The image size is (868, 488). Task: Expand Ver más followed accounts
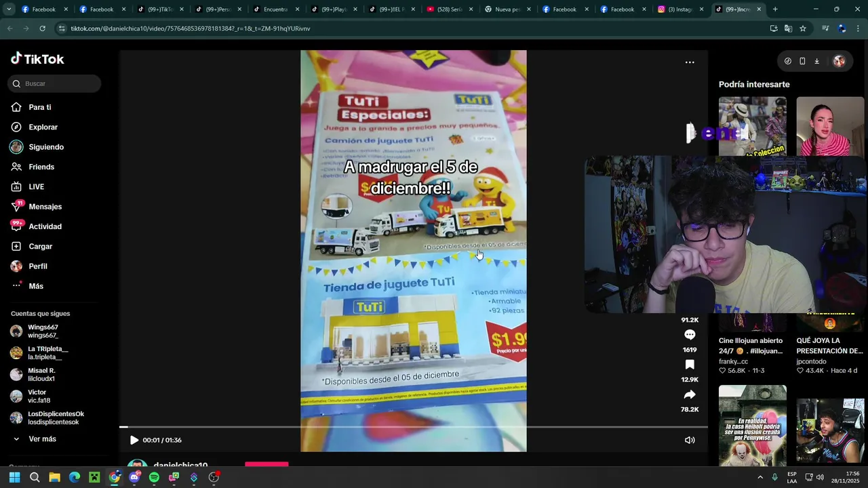click(34, 439)
